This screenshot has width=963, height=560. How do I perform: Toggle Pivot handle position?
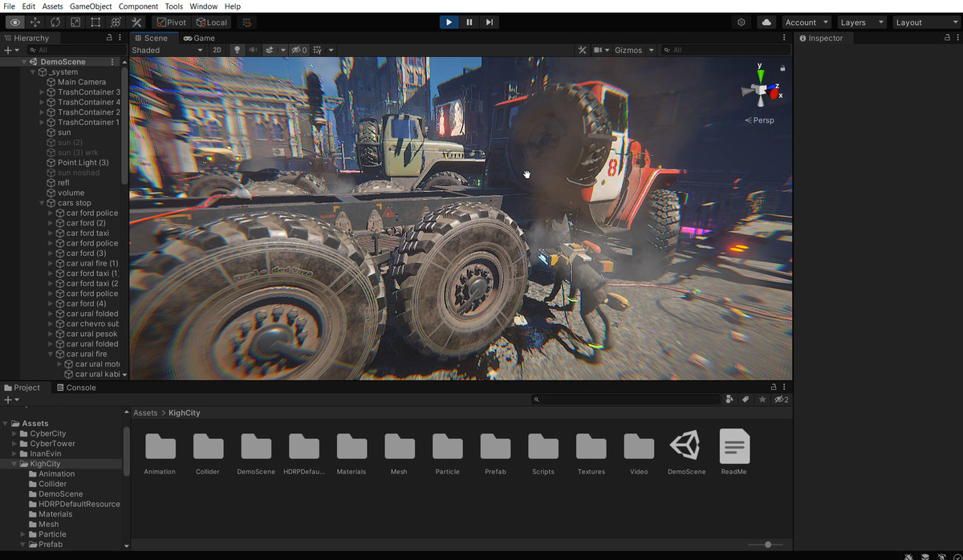[171, 22]
